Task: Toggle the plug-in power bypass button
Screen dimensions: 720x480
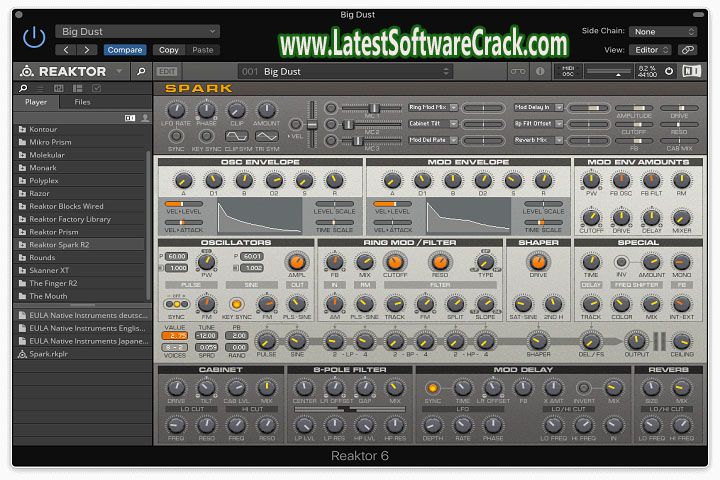Action: point(34,37)
